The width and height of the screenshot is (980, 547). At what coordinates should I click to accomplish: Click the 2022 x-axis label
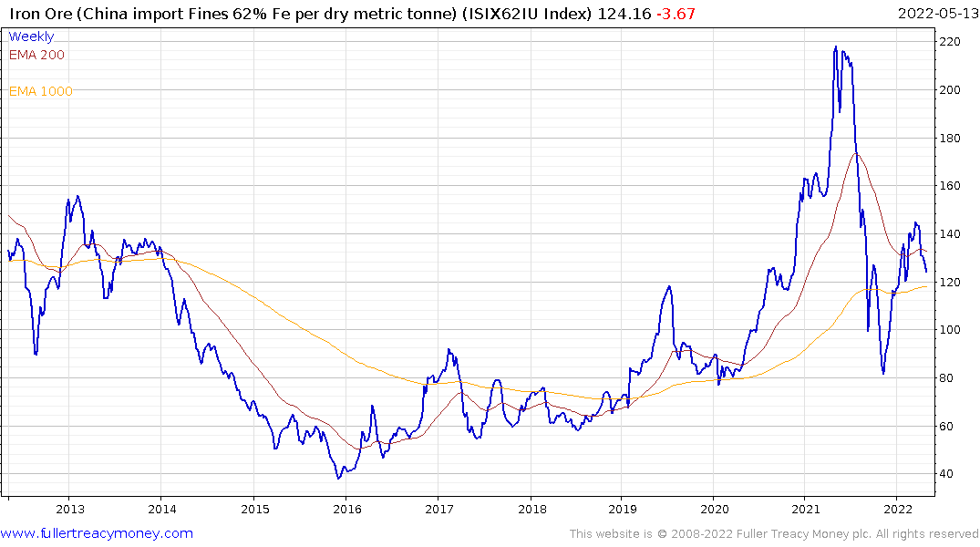(x=898, y=509)
